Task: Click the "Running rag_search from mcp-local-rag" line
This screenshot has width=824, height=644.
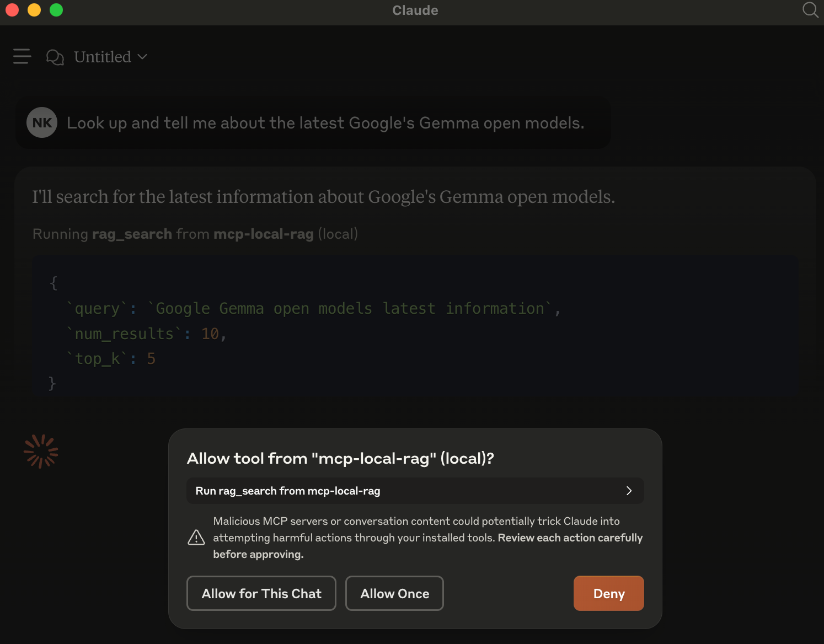Action: click(195, 234)
